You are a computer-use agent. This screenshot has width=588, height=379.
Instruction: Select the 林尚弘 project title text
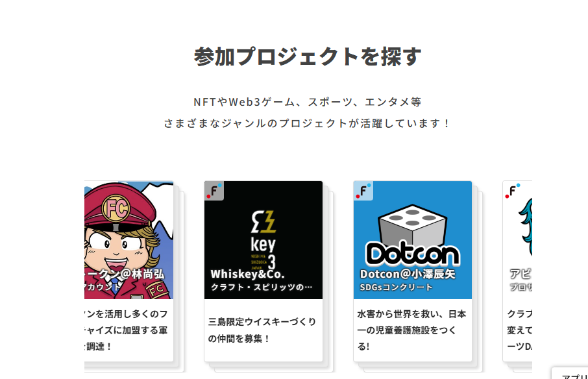(x=125, y=274)
